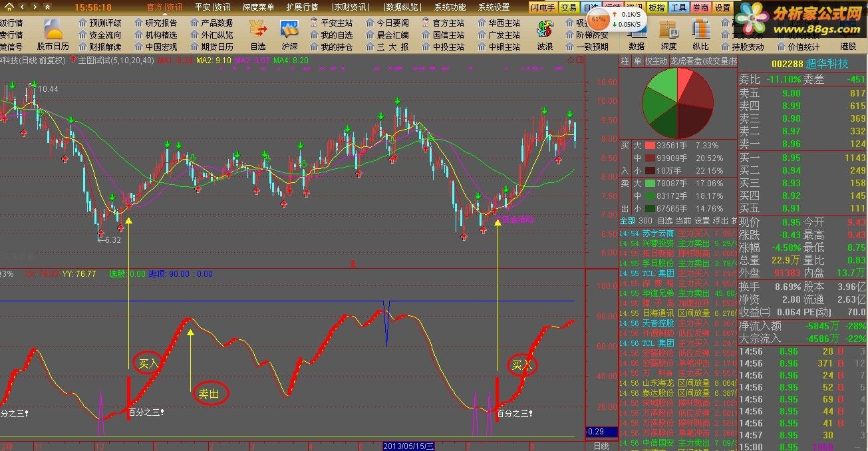Open the 平安主站 server entry

point(331,23)
